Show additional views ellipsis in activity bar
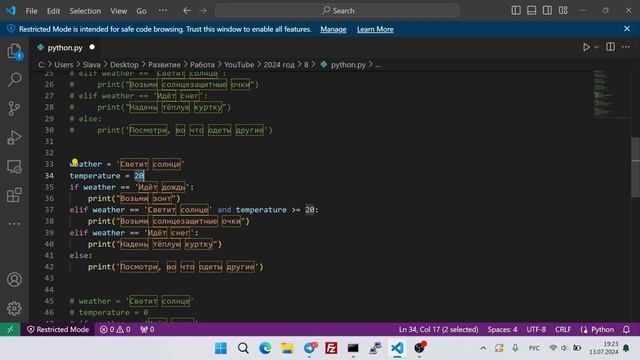 [14, 224]
